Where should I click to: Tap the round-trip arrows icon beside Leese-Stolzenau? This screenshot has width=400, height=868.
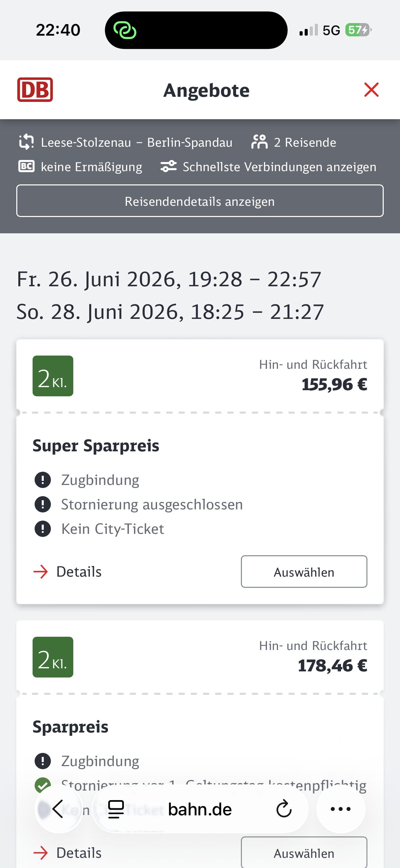point(26,142)
